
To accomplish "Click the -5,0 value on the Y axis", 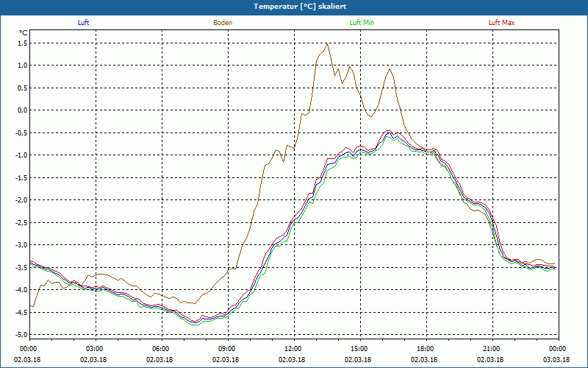I will (x=22, y=335).
